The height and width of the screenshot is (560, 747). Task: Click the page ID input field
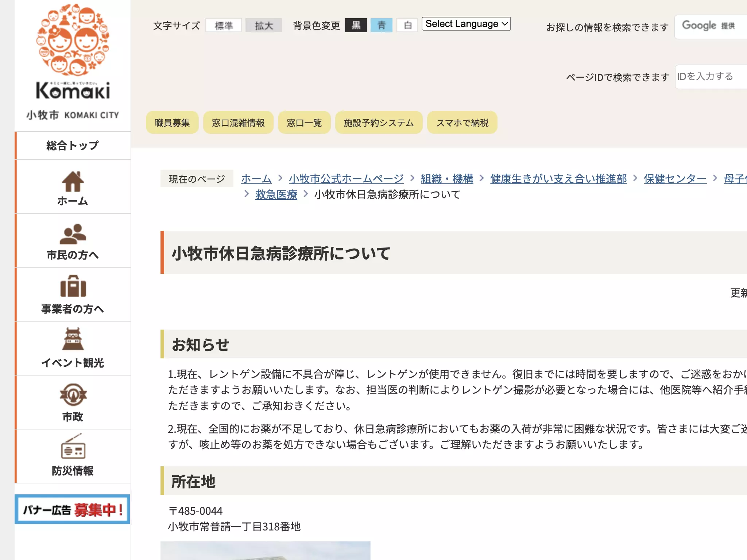click(x=711, y=77)
